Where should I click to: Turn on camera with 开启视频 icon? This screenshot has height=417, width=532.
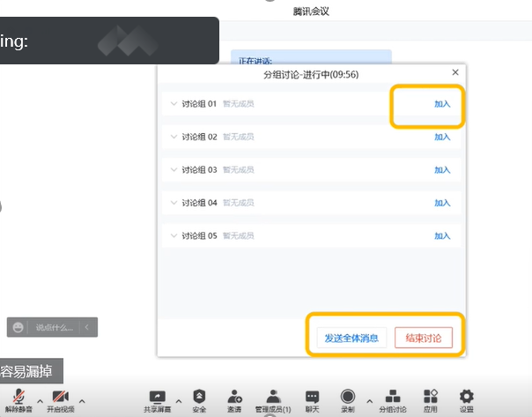[x=60, y=397]
